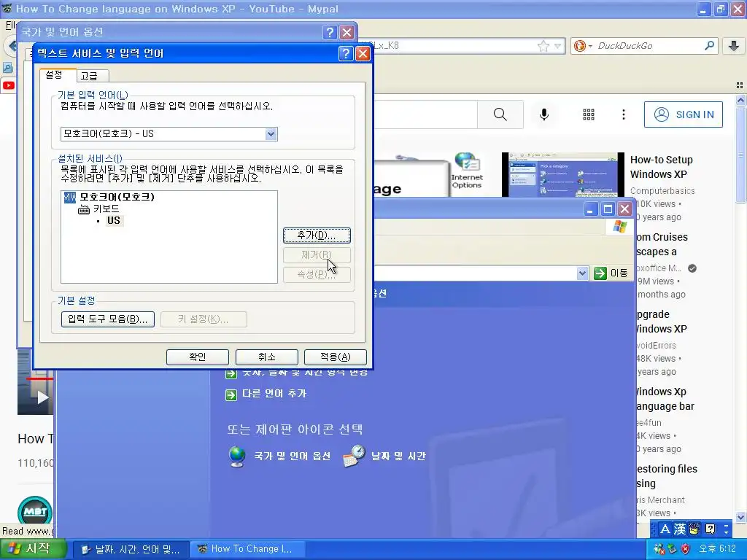Click the YouTube voice search microphone
Viewport: 747px width, 560px height.
coord(543,114)
